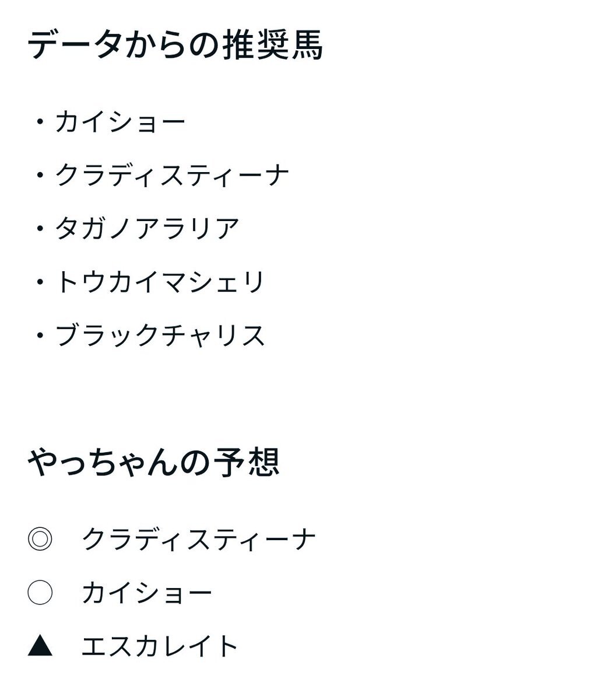Image resolution: width=601 pixels, height=700 pixels.
Task: Click the word 推奨馬 in the top heading
Action: click(x=273, y=45)
